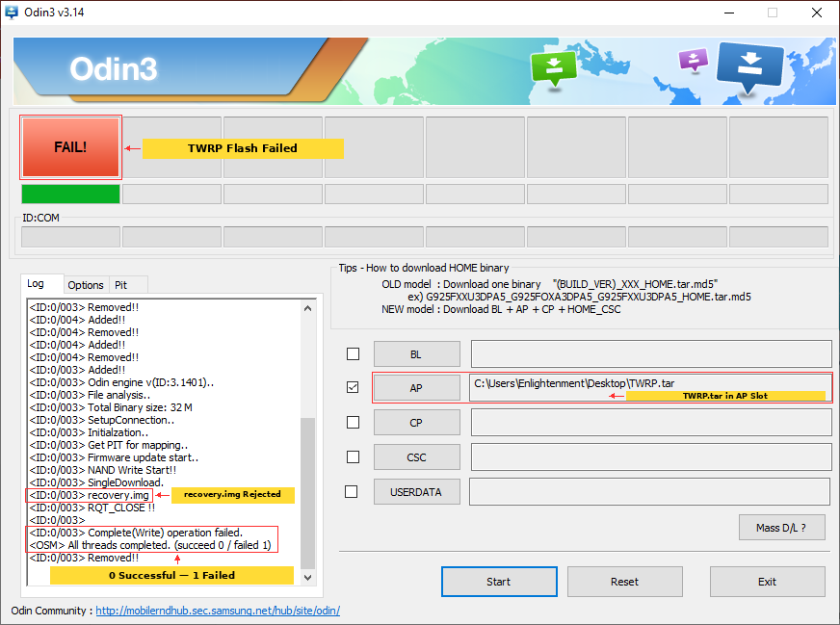
Task: Click the red FAIL! status box
Action: (x=70, y=147)
